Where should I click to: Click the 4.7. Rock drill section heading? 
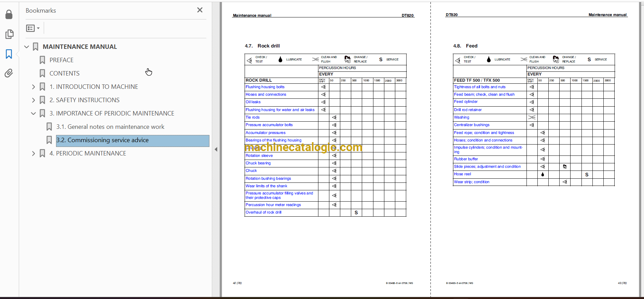pyautogui.click(x=262, y=46)
